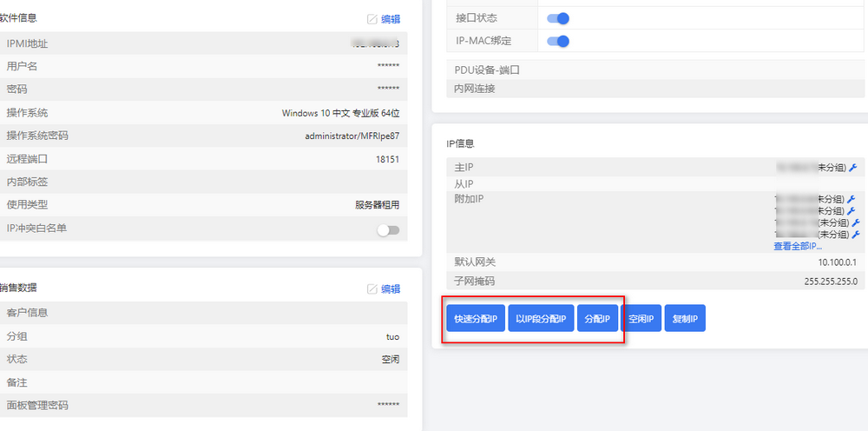Screen dimensions: 868x431
Task: Click the 分配IP button
Action: [x=597, y=319]
